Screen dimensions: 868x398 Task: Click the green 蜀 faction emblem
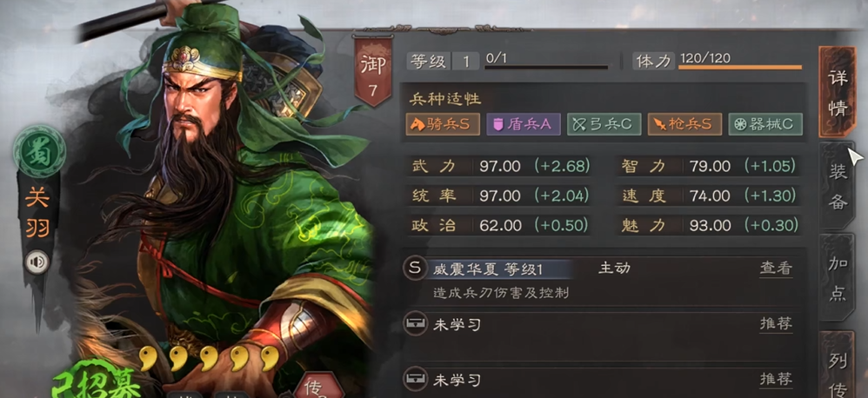click(x=39, y=150)
